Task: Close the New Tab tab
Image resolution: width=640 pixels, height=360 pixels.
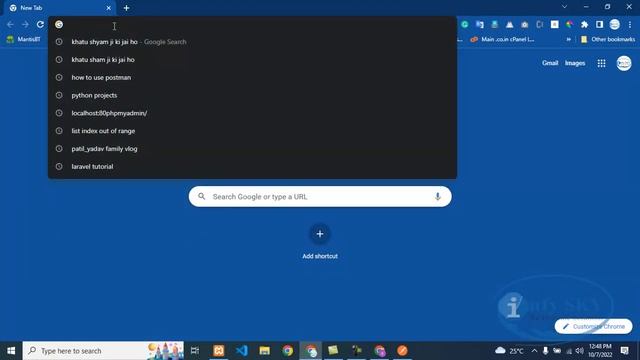Action: coord(109,8)
